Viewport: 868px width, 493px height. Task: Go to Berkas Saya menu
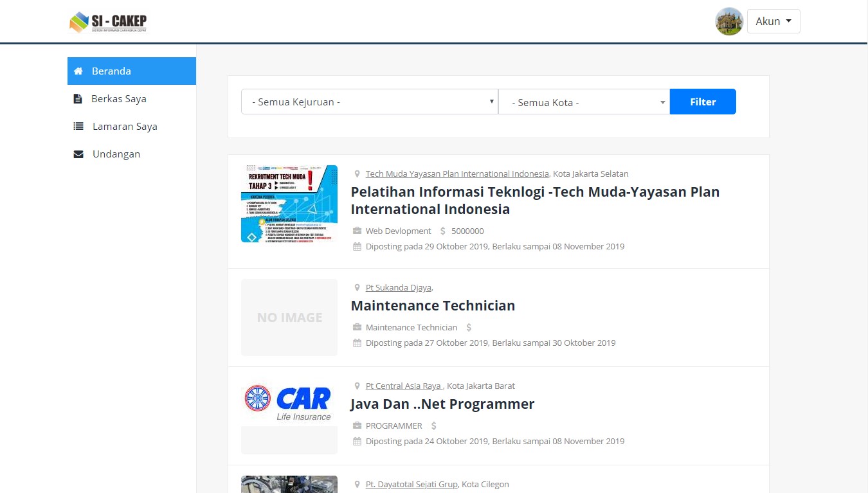[119, 99]
